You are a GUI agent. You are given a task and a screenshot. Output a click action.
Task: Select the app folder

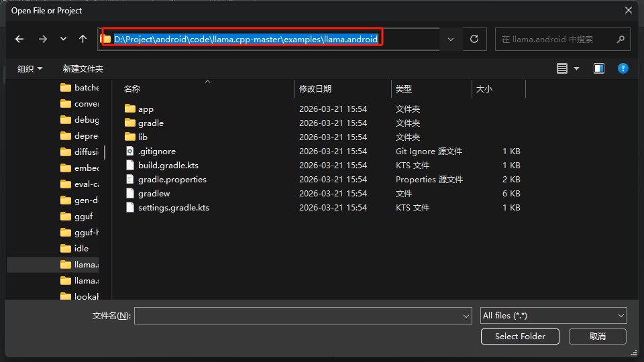pos(146,109)
